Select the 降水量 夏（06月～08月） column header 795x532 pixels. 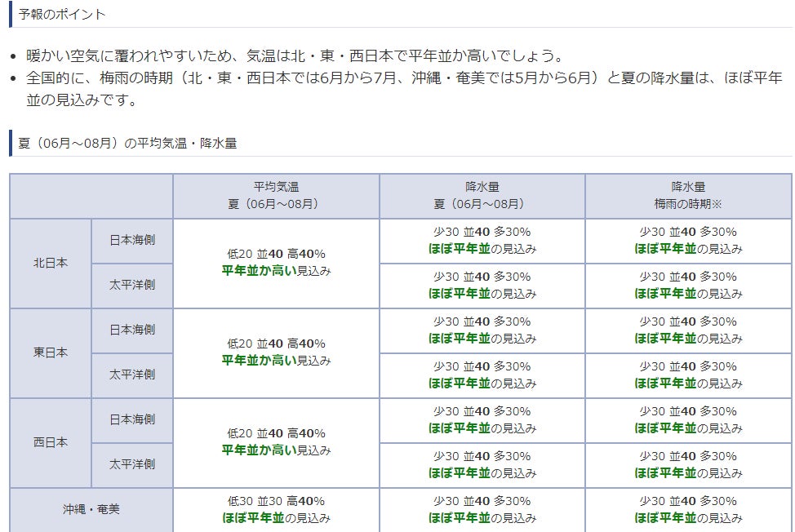pyautogui.click(x=482, y=196)
